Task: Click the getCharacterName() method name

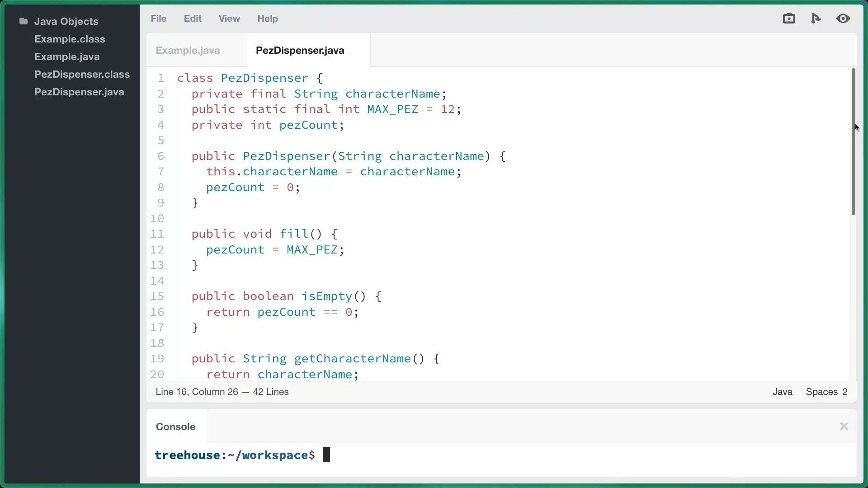Action: coord(353,358)
